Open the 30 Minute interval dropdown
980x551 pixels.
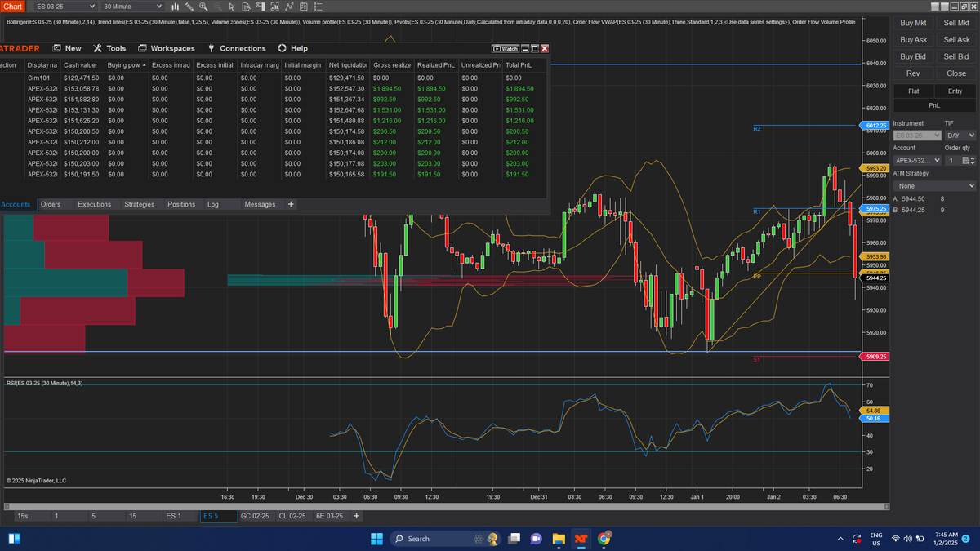[132, 7]
